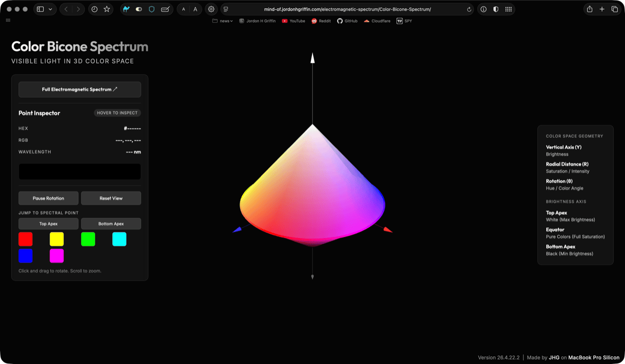Click the Vertical Axis (Y) text
Screen dimensions: 625x364
pos(564,147)
